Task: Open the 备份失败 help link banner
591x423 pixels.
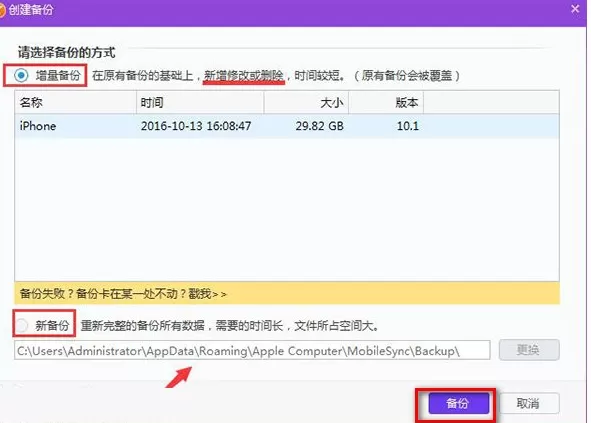Action: tap(287, 293)
